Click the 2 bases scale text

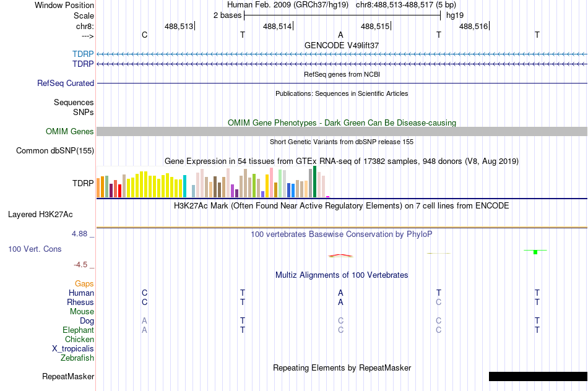(x=228, y=15)
